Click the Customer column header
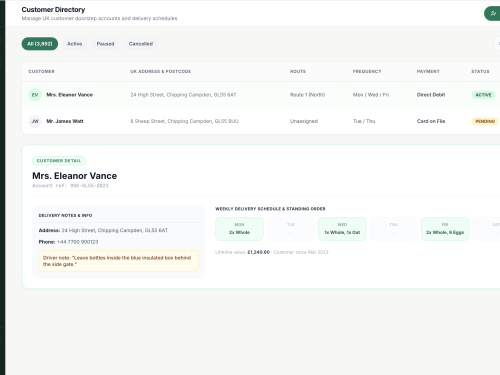500x375 pixels. (41, 72)
